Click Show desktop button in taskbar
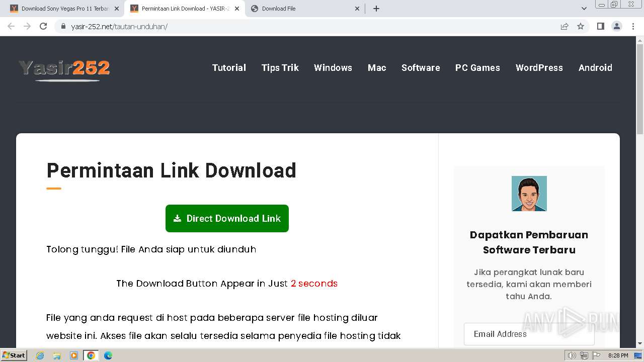Viewport: 644px width, 362px height. (x=638, y=355)
